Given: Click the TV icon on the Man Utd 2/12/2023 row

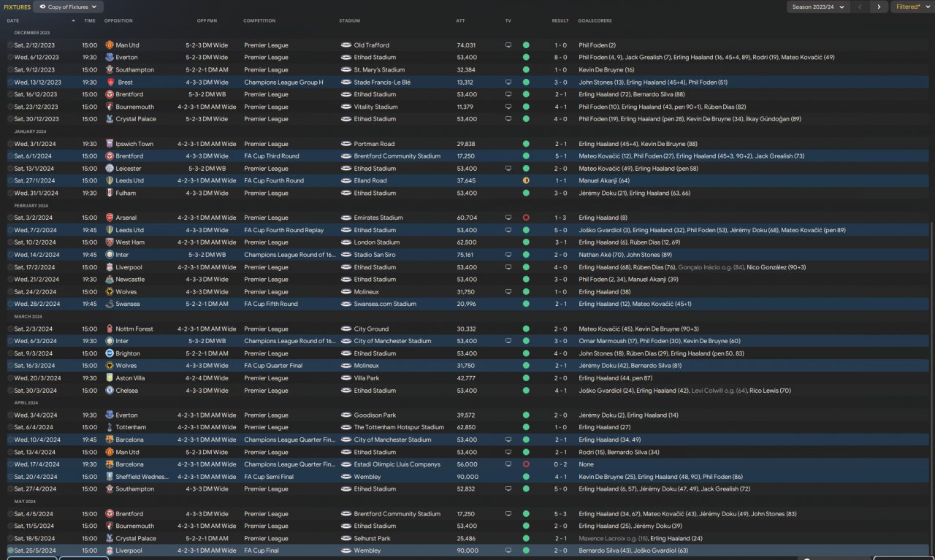Looking at the screenshot, I should 508,45.
